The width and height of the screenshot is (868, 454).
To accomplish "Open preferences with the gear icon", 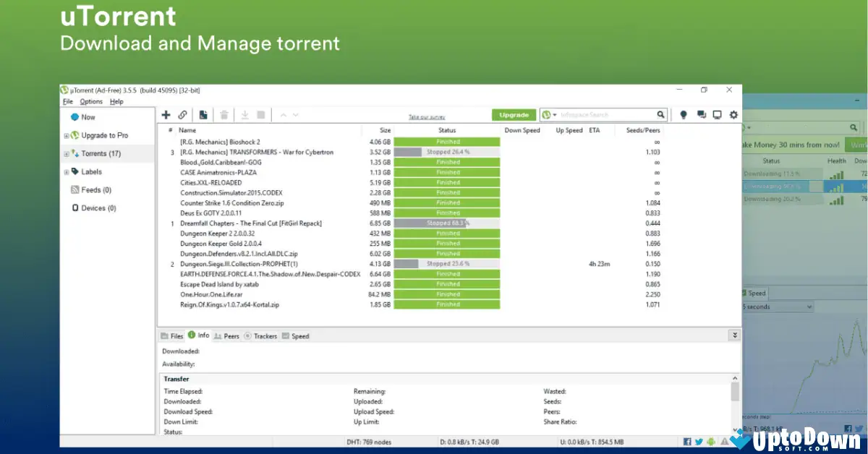I will pyautogui.click(x=733, y=114).
